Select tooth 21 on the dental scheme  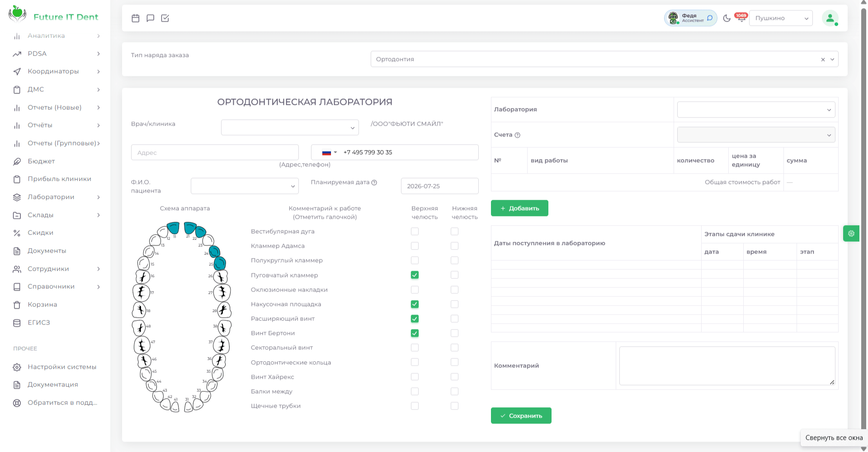189,227
